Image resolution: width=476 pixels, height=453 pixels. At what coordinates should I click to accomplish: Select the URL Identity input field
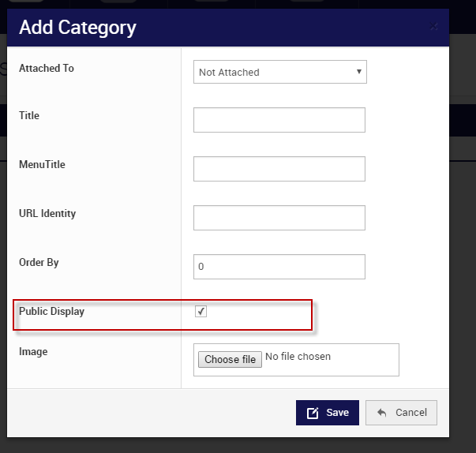coord(279,218)
